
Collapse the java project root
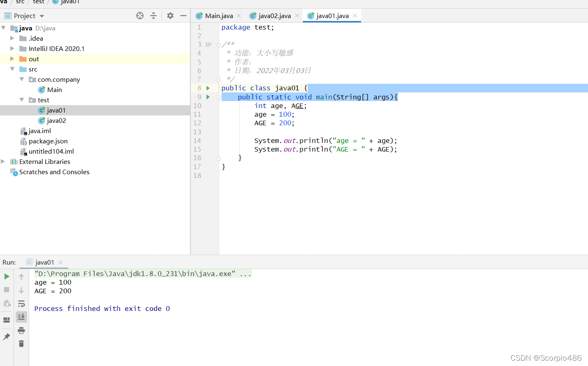(x=3, y=28)
